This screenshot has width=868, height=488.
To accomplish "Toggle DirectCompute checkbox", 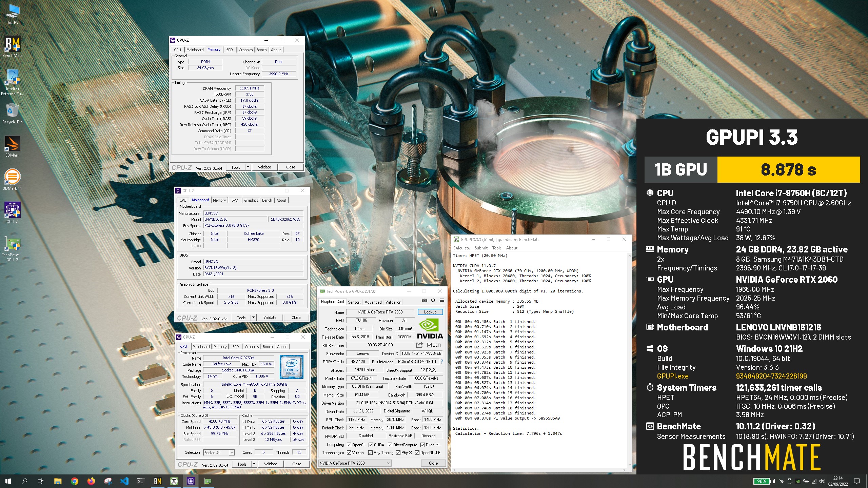I will [390, 445].
